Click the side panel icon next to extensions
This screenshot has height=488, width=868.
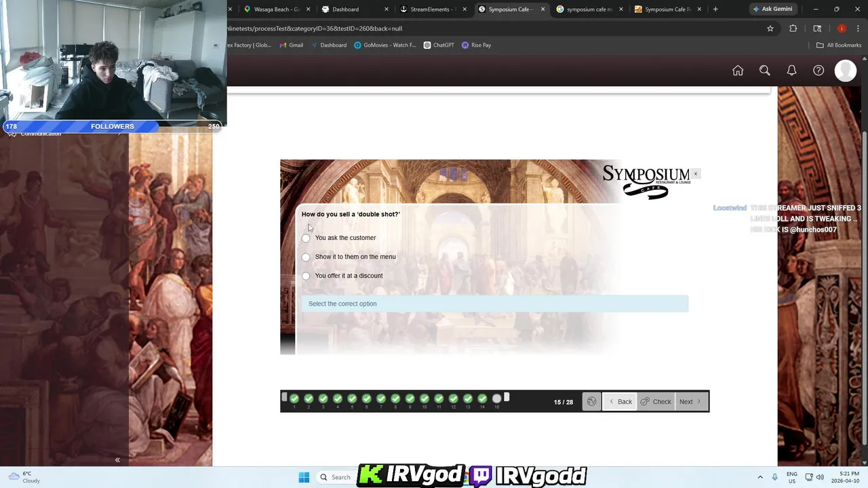817,28
